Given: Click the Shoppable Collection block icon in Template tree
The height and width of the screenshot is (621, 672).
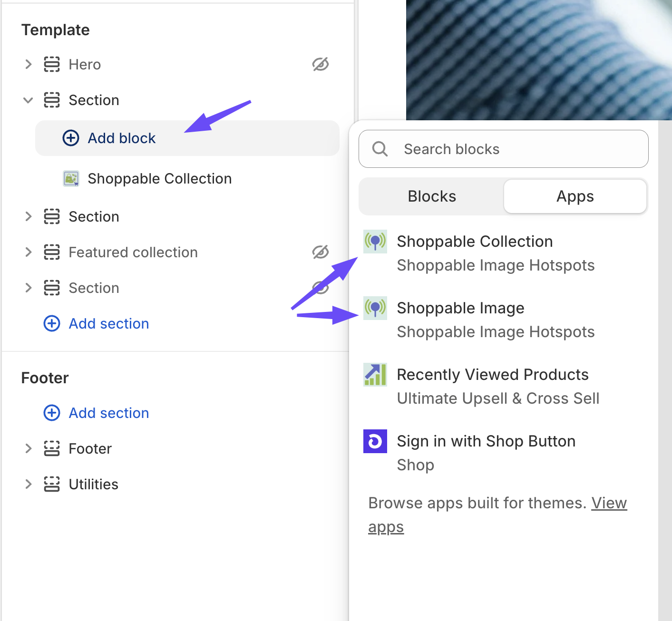Looking at the screenshot, I should 71,179.
